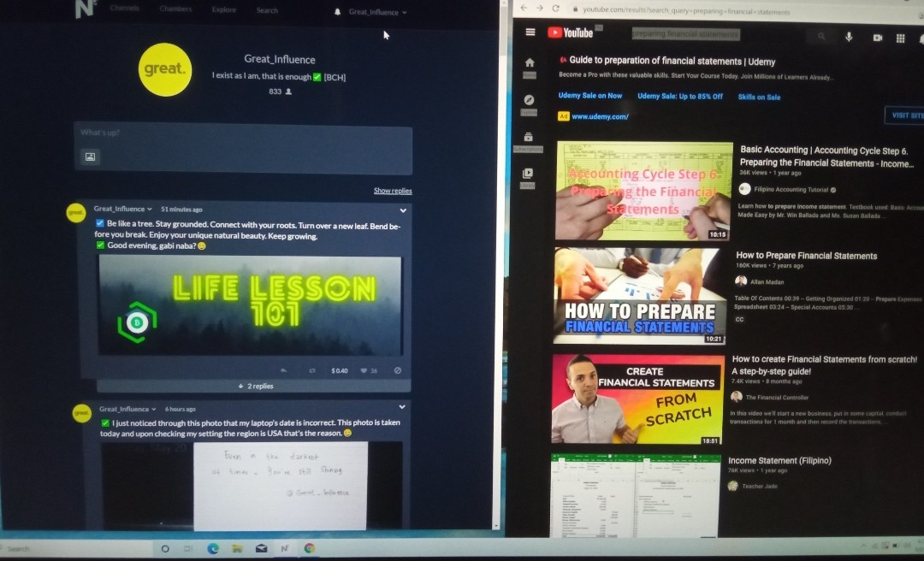The height and width of the screenshot is (561, 924).
Task: Click the $0.40 tip amount on post
Action: 340,370
